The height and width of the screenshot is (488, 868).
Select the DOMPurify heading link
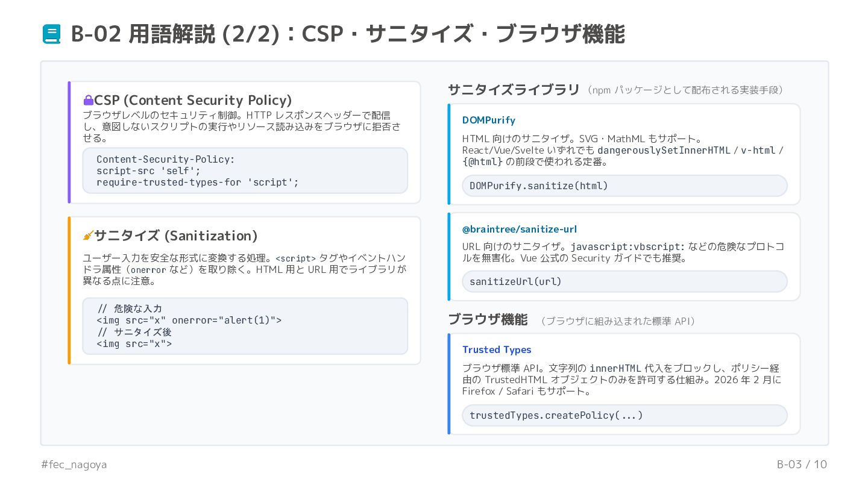click(x=488, y=120)
